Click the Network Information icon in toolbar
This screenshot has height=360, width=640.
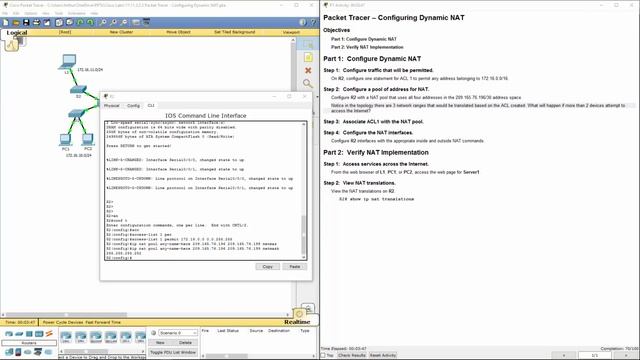(x=302, y=22)
